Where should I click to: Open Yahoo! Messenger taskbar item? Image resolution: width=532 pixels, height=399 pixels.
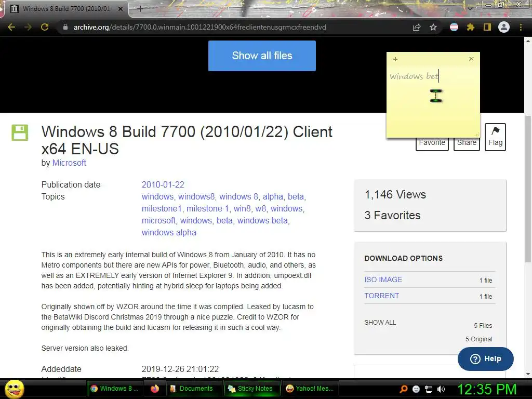pos(311,389)
